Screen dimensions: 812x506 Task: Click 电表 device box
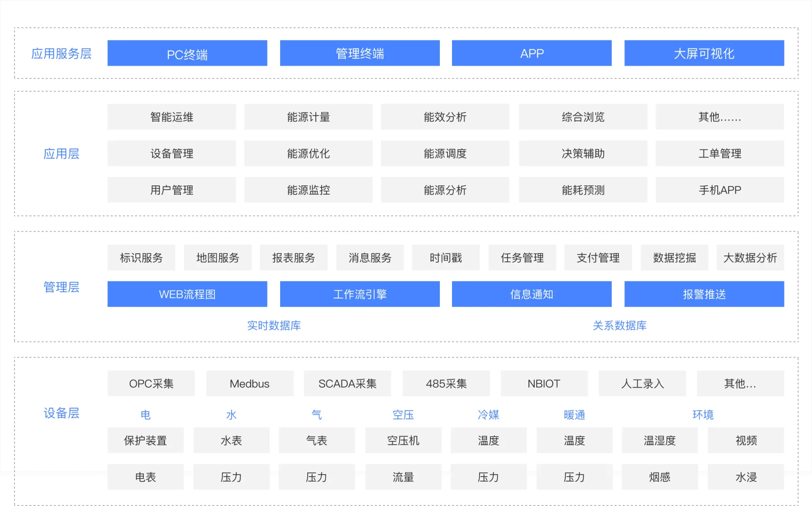tap(146, 477)
